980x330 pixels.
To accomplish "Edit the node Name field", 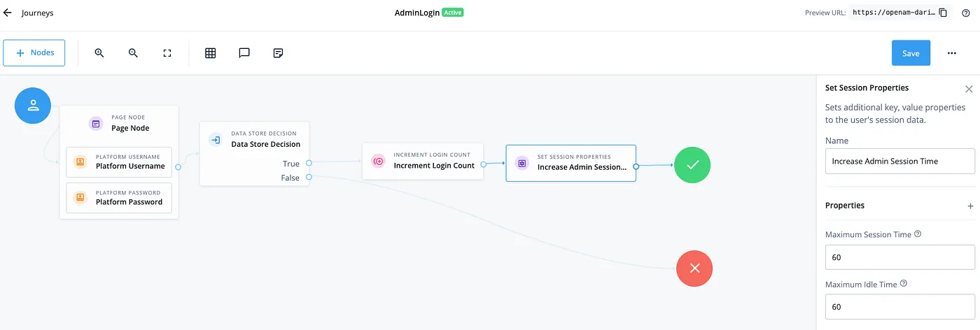I will click(899, 161).
